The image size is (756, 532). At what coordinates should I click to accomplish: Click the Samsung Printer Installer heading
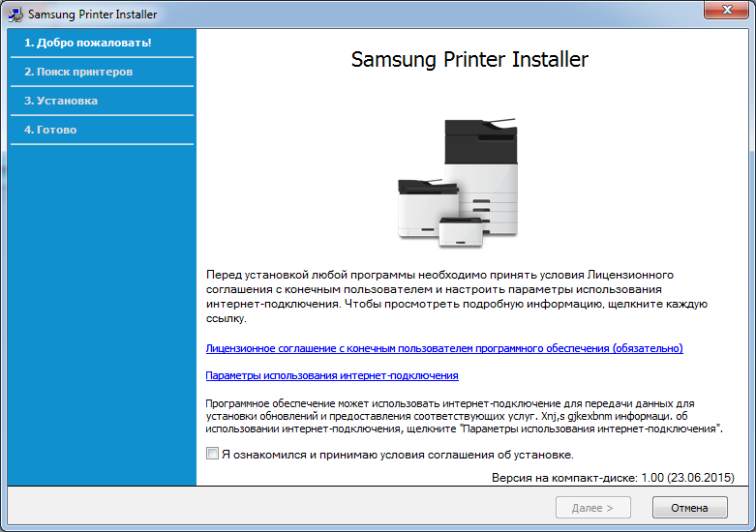coord(469,60)
